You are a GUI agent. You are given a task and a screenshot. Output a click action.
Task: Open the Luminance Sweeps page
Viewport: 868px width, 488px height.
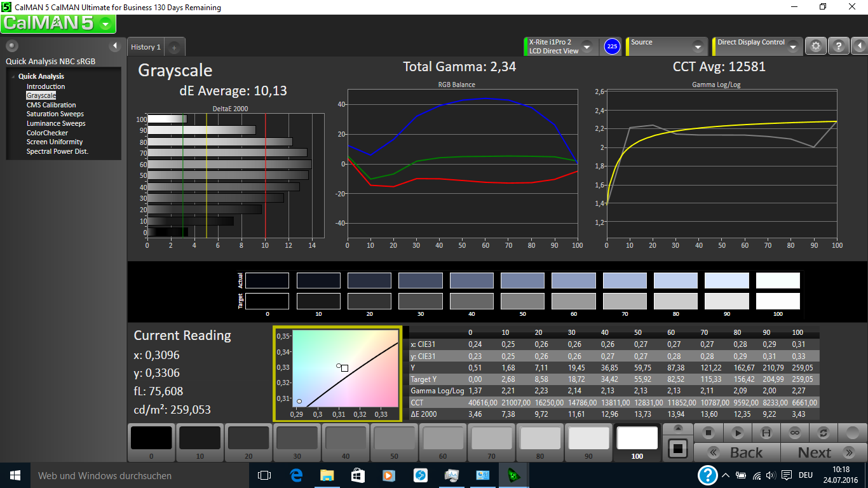coord(56,123)
